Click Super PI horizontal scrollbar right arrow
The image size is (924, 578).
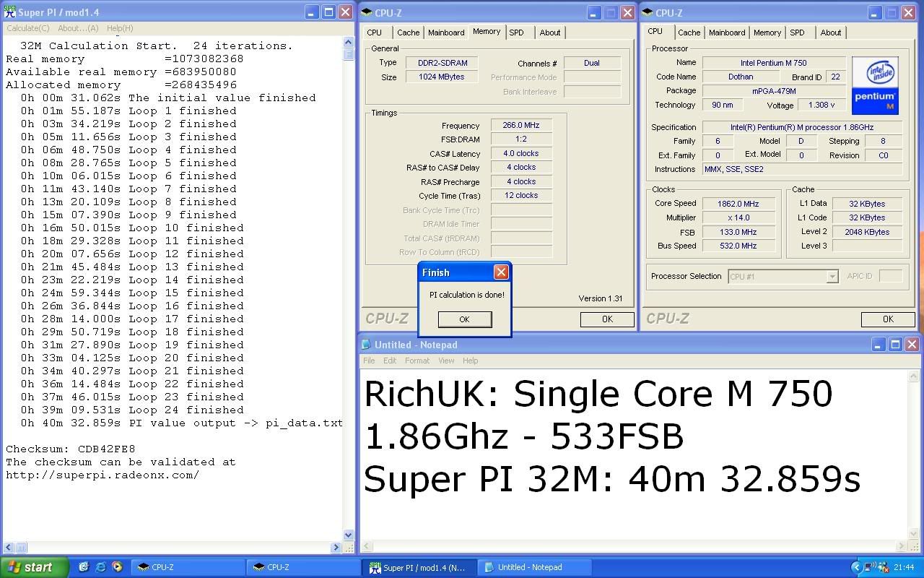point(336,548)
